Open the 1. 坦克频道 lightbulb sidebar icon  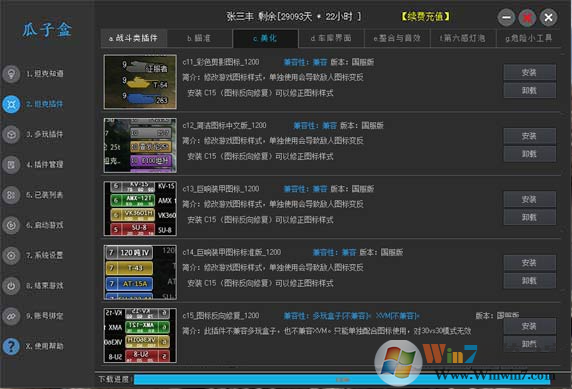(11, 74)
